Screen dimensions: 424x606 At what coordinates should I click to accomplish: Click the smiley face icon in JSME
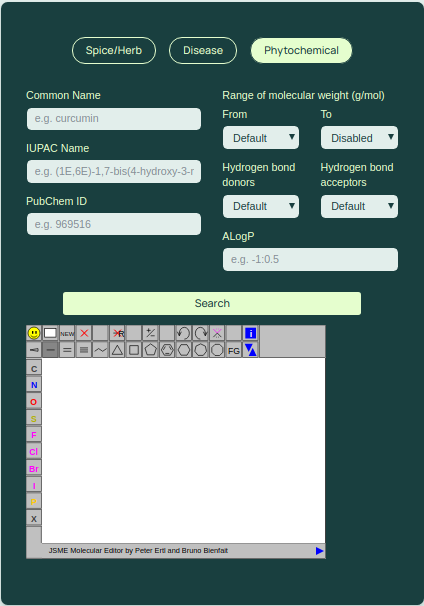click(34, 333)
